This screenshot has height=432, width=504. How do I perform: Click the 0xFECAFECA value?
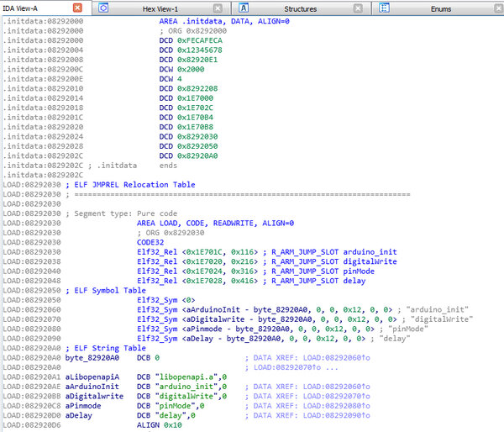point(200,40)
